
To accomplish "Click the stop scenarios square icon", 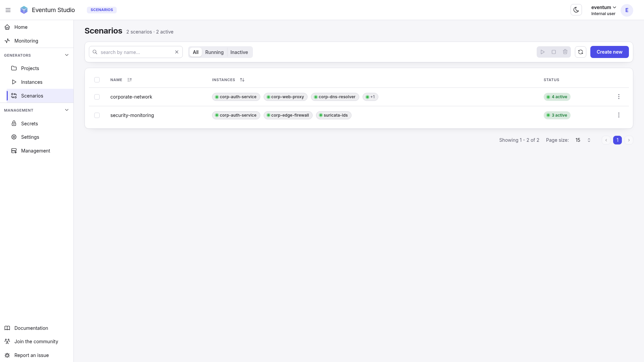I will (554, 52).
